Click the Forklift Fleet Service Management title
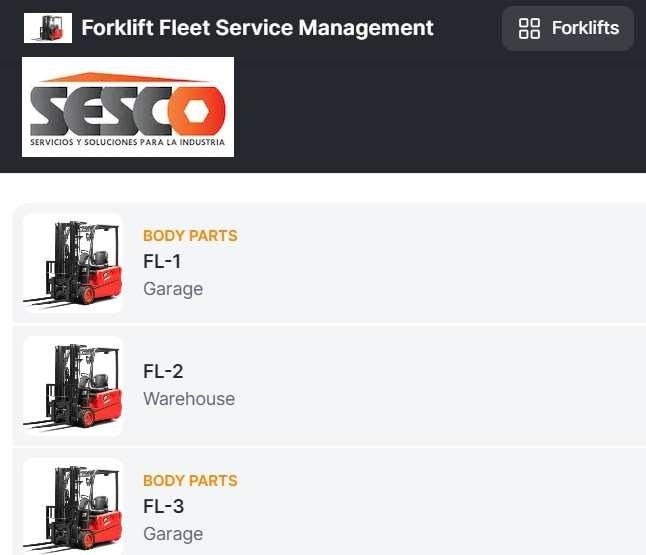 (x=258, y=28)
